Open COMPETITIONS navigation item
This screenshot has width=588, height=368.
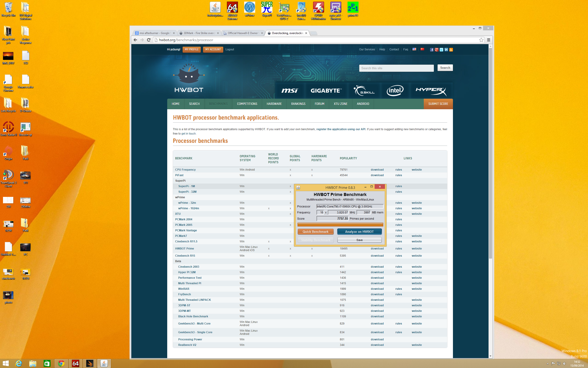coord(247,104)
